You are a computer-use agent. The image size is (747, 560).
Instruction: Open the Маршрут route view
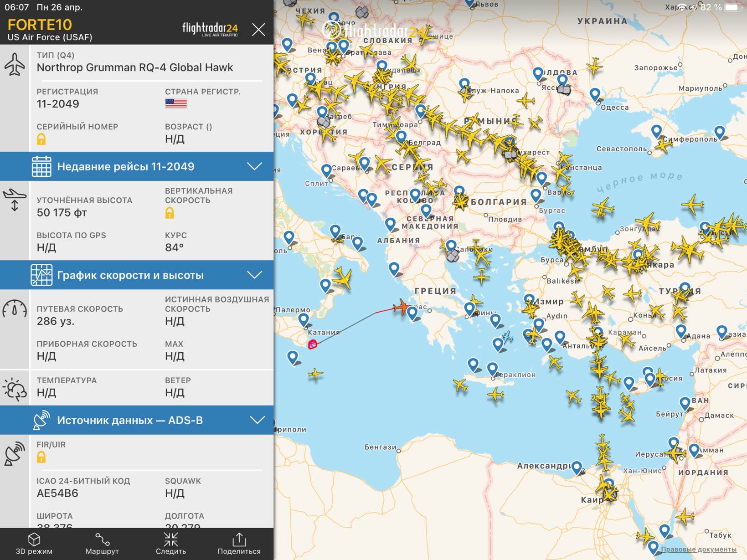point(102,544)
